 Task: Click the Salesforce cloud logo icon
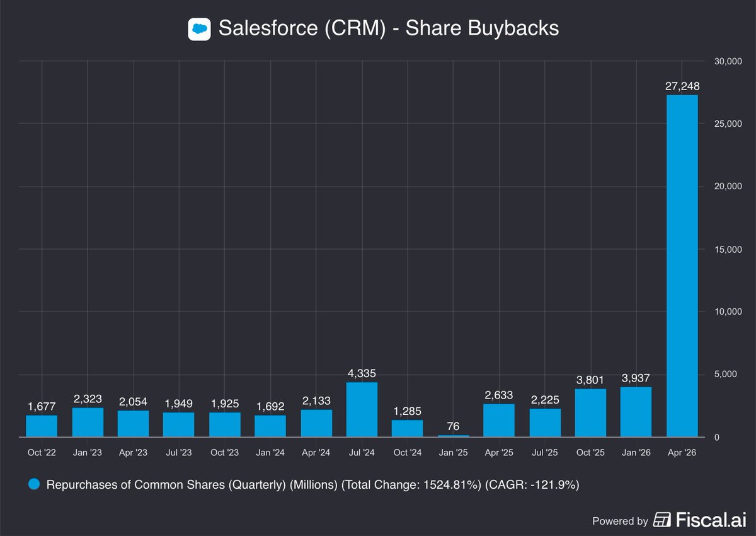coord(199,29)
